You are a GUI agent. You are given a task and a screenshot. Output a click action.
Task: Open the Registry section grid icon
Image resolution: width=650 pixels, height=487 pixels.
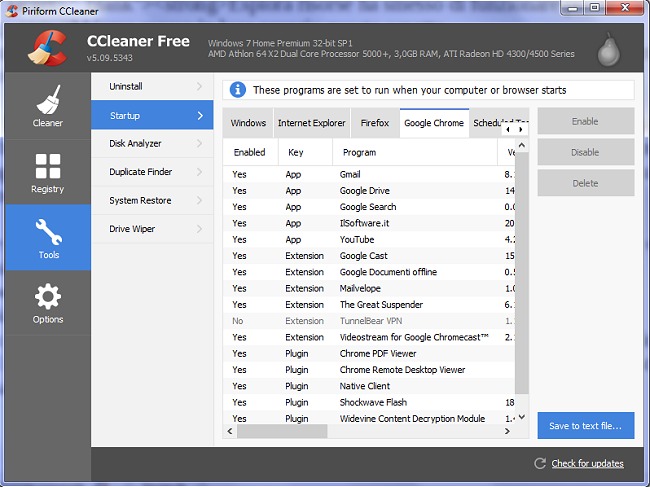coord(48,166)
